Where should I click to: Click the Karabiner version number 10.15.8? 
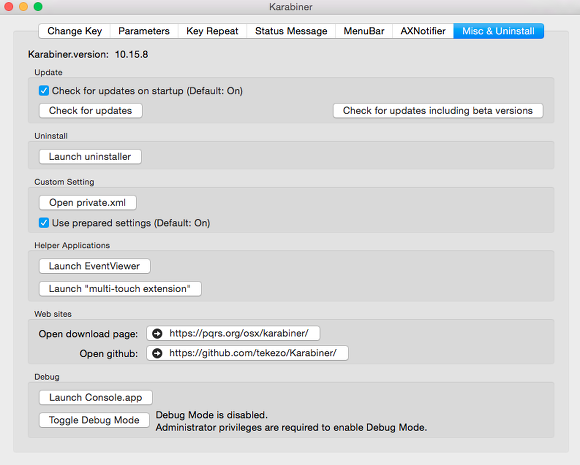[131, 54]
